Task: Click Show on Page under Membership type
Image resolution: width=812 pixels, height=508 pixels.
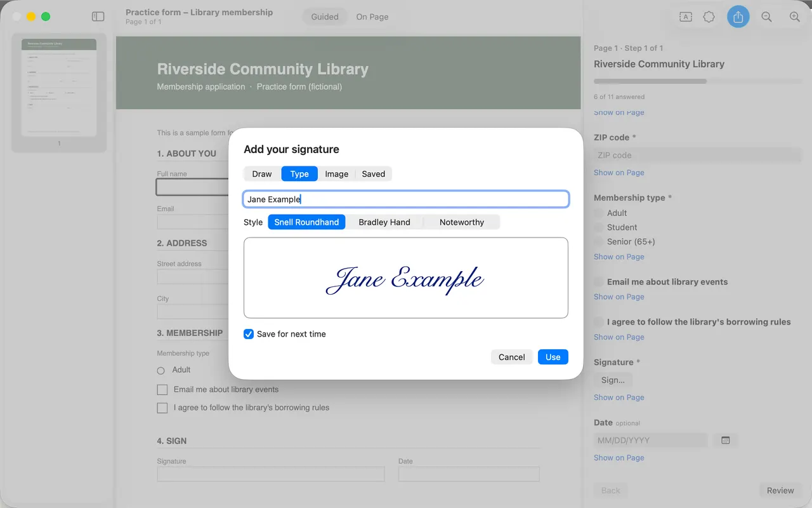Action: [619, 257]
